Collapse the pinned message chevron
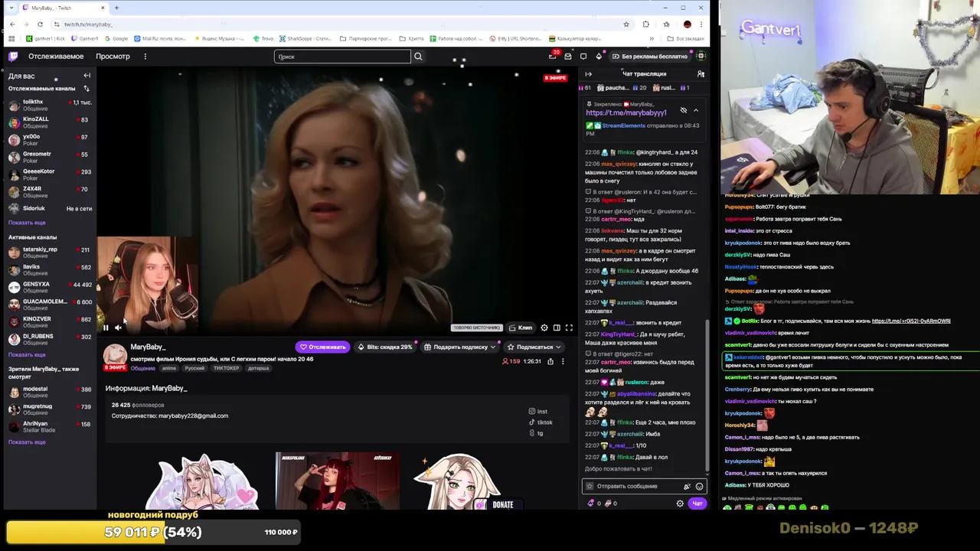This screenshot has height=551, width=980. (x=696, y=110)
